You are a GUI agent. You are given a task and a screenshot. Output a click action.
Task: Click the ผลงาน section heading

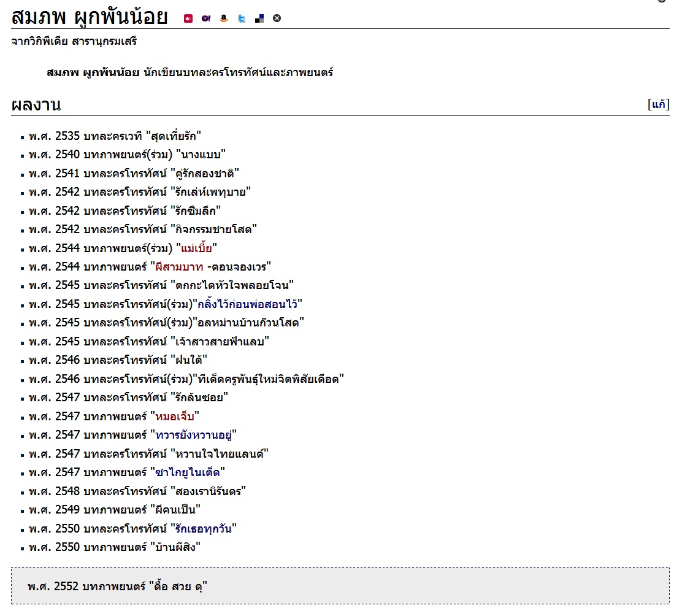click(x=36, y=104)
